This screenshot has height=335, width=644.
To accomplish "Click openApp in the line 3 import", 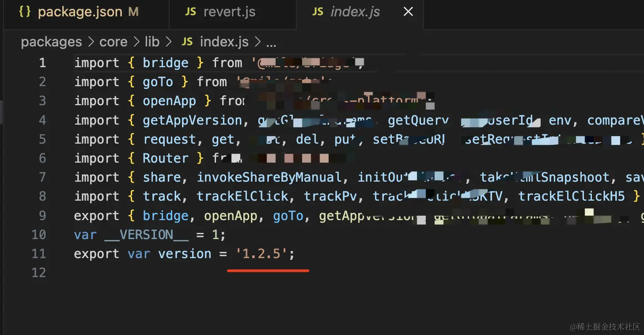I will (x=170, y=101).
